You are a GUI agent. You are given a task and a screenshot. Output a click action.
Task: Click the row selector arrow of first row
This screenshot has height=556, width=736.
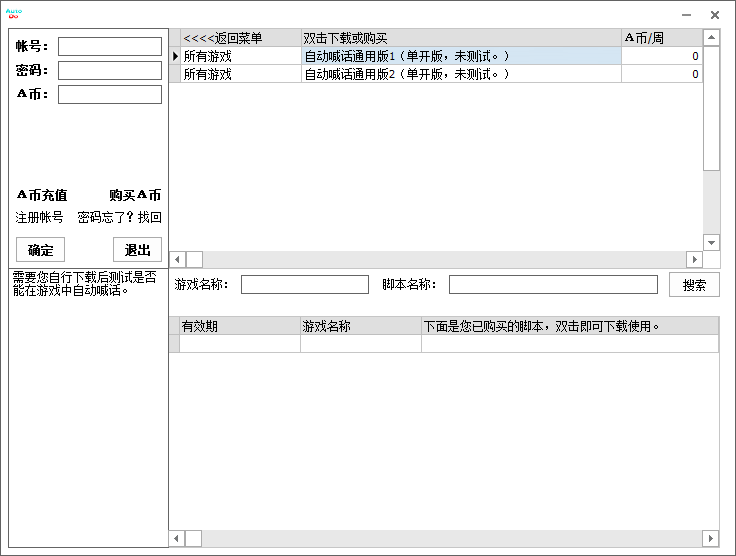tap(175, 56)
